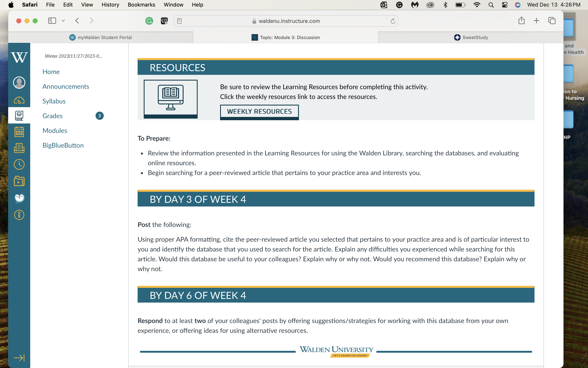Open the Announcements course link
Image resolution: width=588 pixels, height=368 pixels.
tap(66, 86)
